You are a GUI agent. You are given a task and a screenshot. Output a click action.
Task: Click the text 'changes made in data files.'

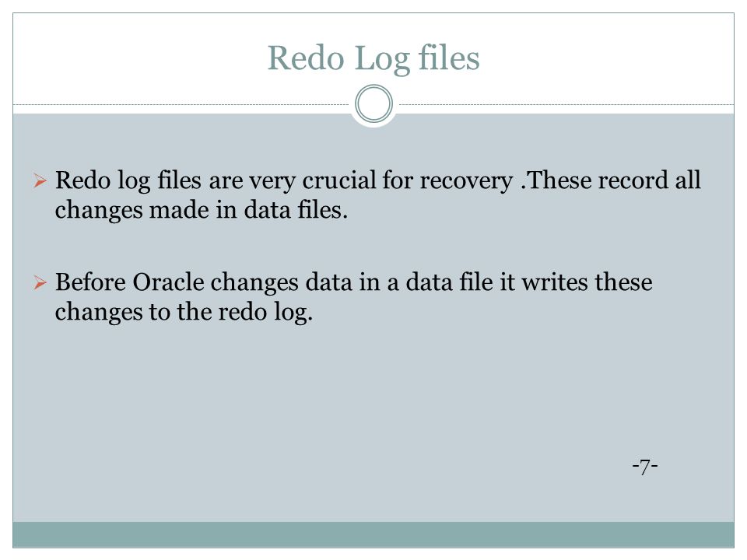202,211
